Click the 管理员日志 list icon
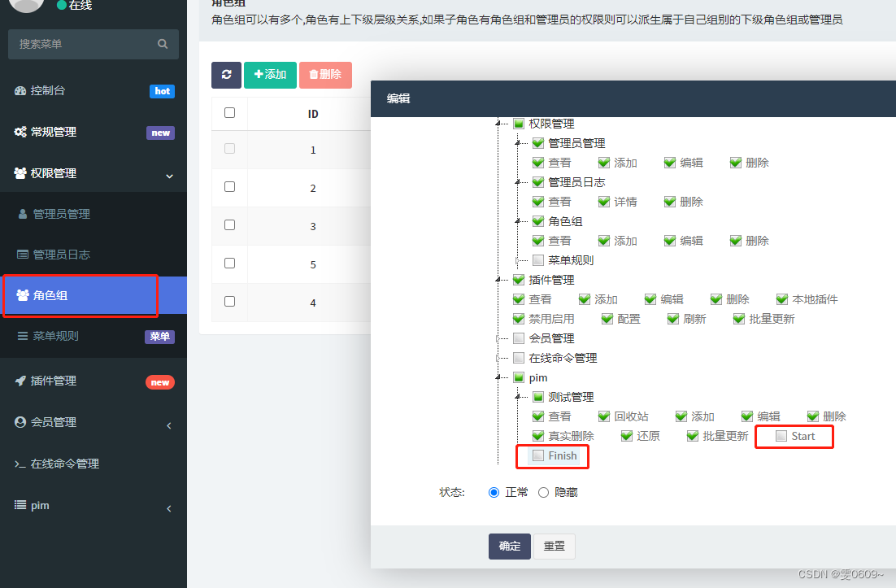This screenshot has width=896, height=588. tap(23, 255)
